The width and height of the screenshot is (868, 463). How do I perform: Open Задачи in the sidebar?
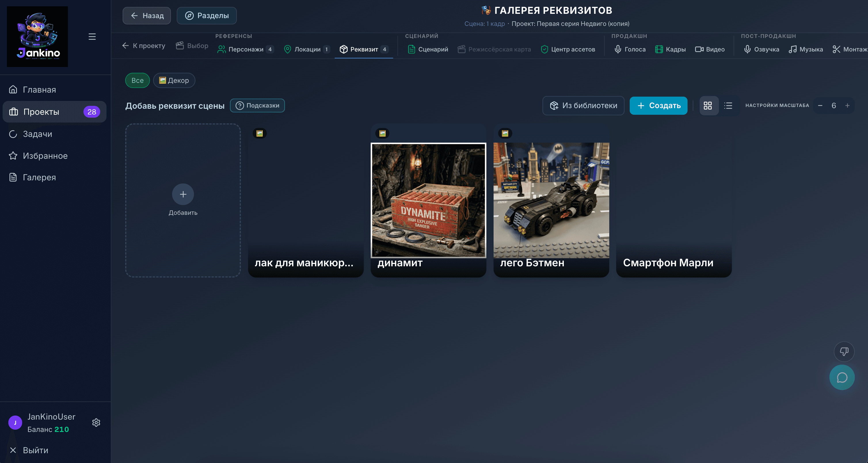point(55,134)
